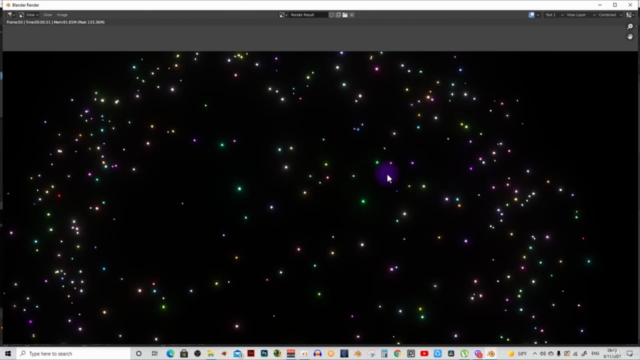Open Mail app on taskbar
Viewport: 640px width, 360px height.
tap(238, 353)
